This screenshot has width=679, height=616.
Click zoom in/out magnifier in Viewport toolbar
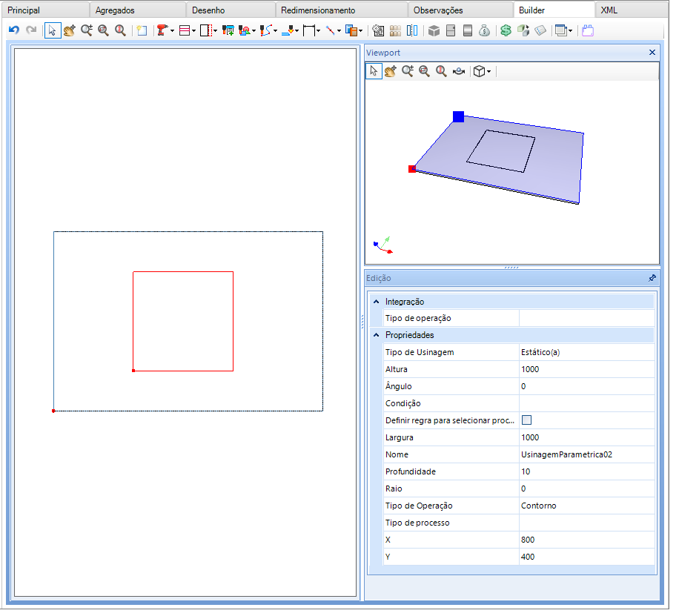tap(408, 71)
